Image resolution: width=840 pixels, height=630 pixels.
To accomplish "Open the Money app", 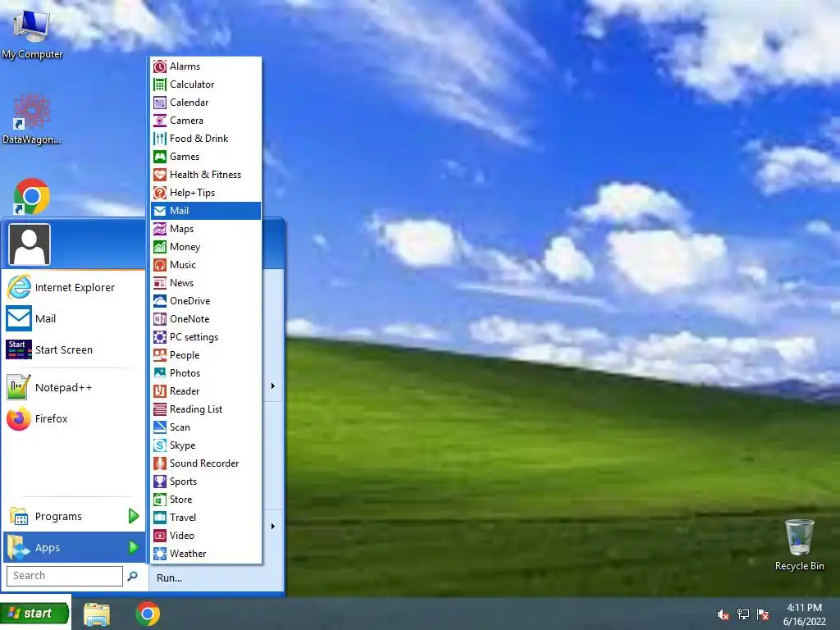I will pos(206,246).
